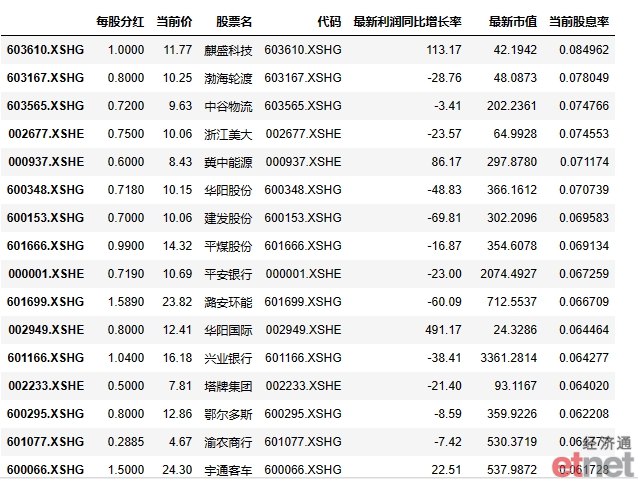Select the bold row index 600348.XSHG
Image resolution: width=638 pixels, height=479 pixels.
click(46, 190)
